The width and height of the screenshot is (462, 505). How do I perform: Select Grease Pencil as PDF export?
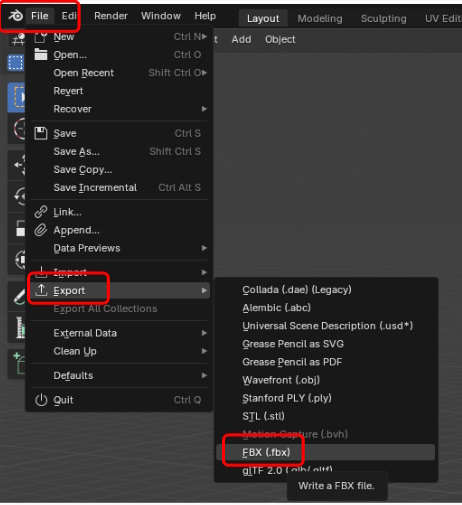pyautogui.click(x=326, y=362)
